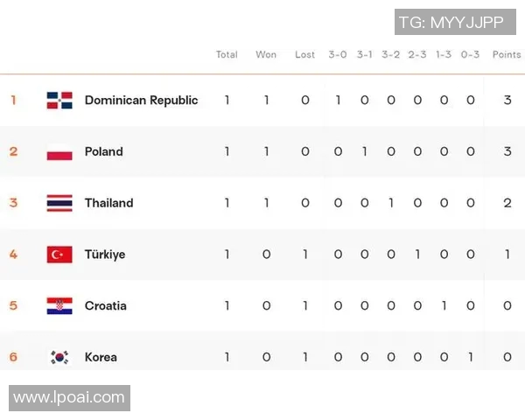Screen dimensions: 525x420
Task: Open the Dominican Republic team link
Action: (141, 100)
